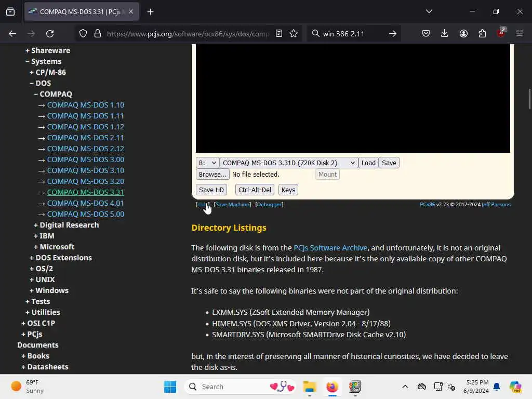532x399 pixels.
Task: Close the COMPAQ MS-DOS 3.31 tab
Action: (x=131, y=11)
